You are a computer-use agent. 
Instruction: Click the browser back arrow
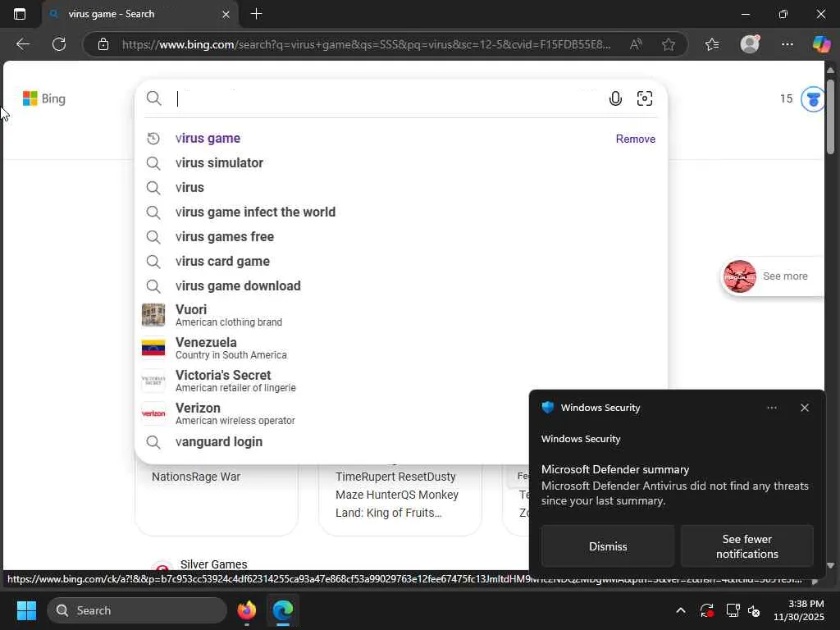click(22, 44)
